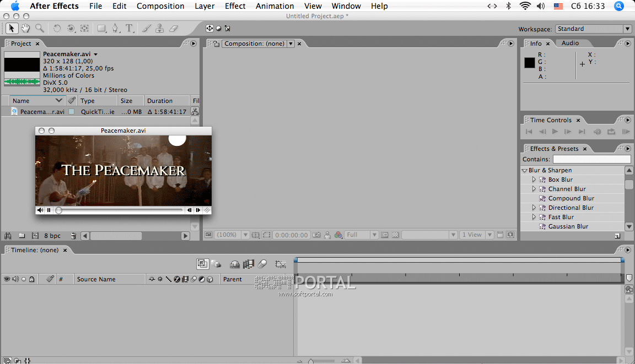Select the Eraser tool
This screenshot has width=635, height=364.
click(174, 28)
